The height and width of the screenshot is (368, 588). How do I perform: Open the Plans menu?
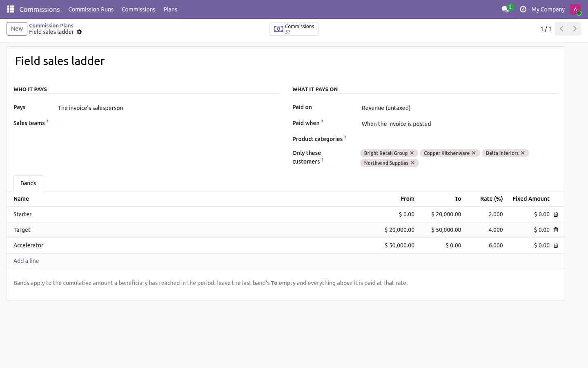(x=170, y=9)
